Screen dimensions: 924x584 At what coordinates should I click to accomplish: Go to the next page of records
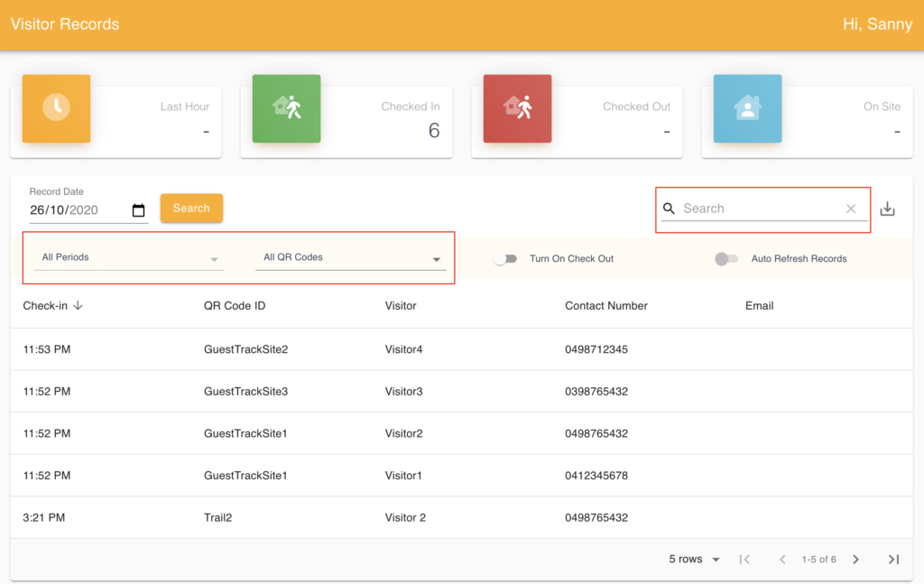[x=855, y=560]
